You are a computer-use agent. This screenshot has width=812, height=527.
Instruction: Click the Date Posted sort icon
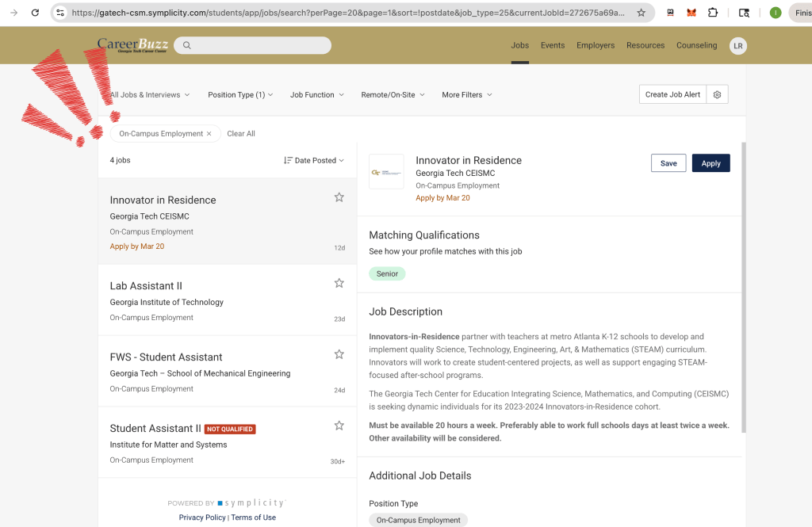pos(288,161)
